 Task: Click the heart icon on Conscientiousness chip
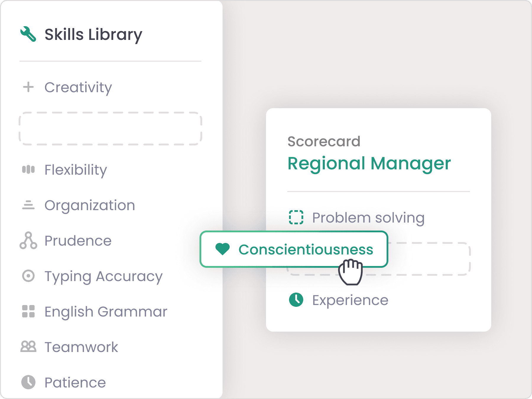(223, 249)
